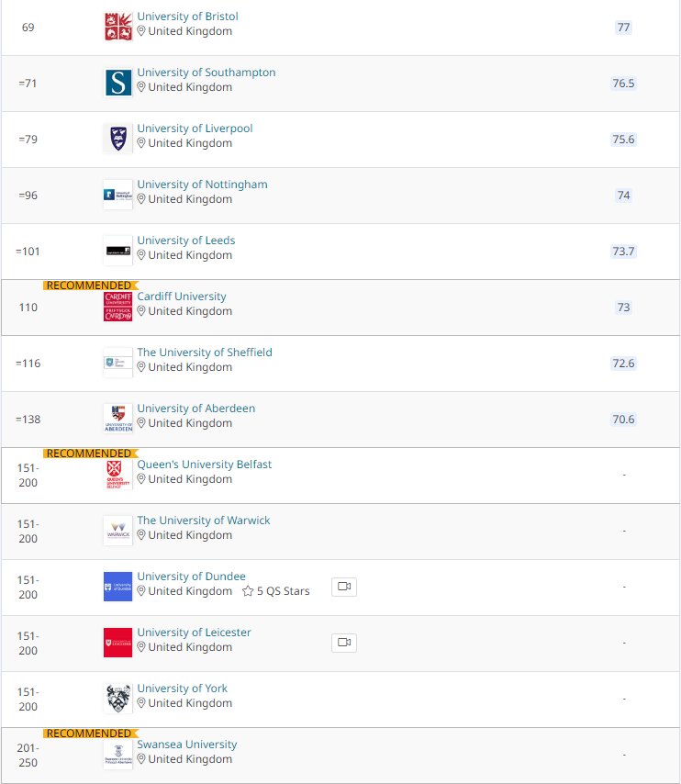Image resolution: width=681 pixels, height=784 pixels.
Task: Click the RECOMMENDED badge above Swansea University
Action: tap(90, 734)
